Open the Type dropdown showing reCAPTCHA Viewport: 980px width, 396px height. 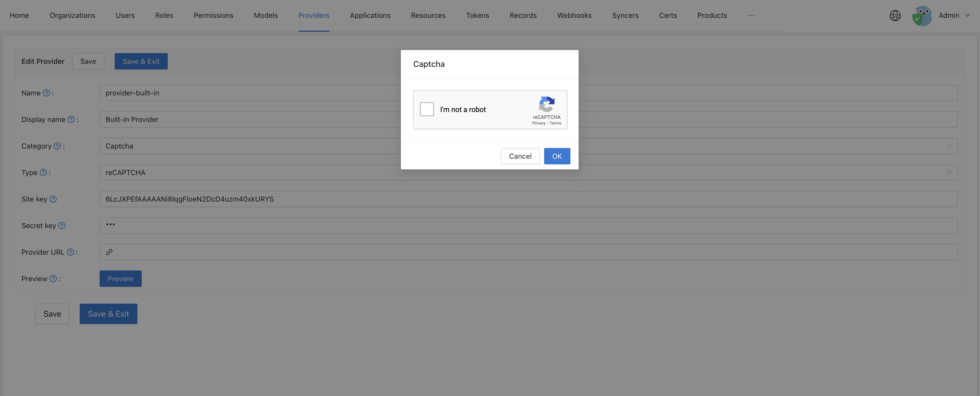[950, 172]
